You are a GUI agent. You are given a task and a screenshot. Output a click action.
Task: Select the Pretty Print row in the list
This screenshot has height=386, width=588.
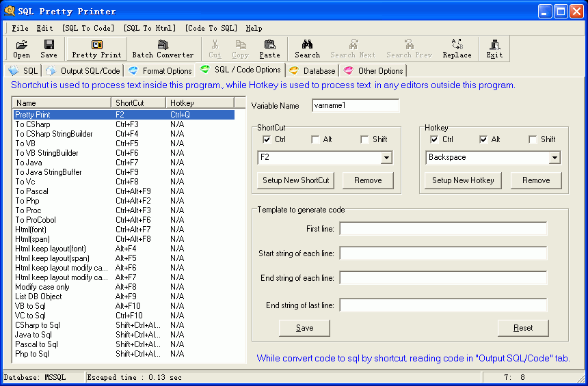tap(124, 115)
